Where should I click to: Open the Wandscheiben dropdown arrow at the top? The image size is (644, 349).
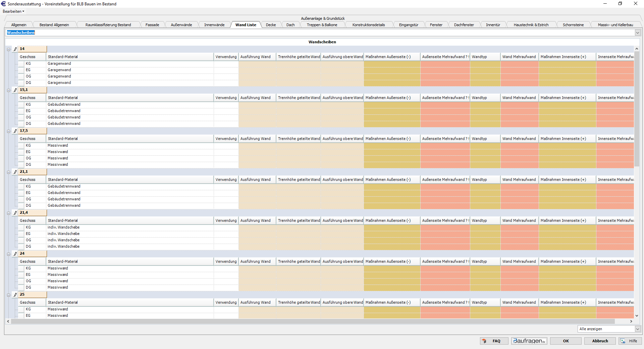[638, 33]
